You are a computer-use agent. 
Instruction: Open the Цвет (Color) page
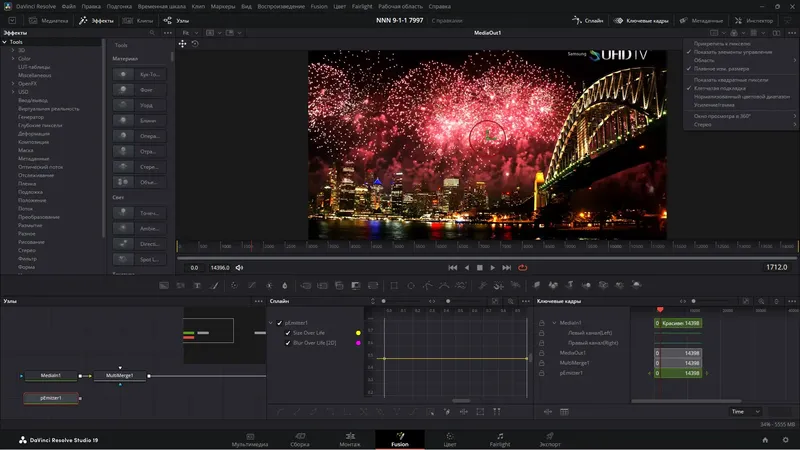point(449,439)
